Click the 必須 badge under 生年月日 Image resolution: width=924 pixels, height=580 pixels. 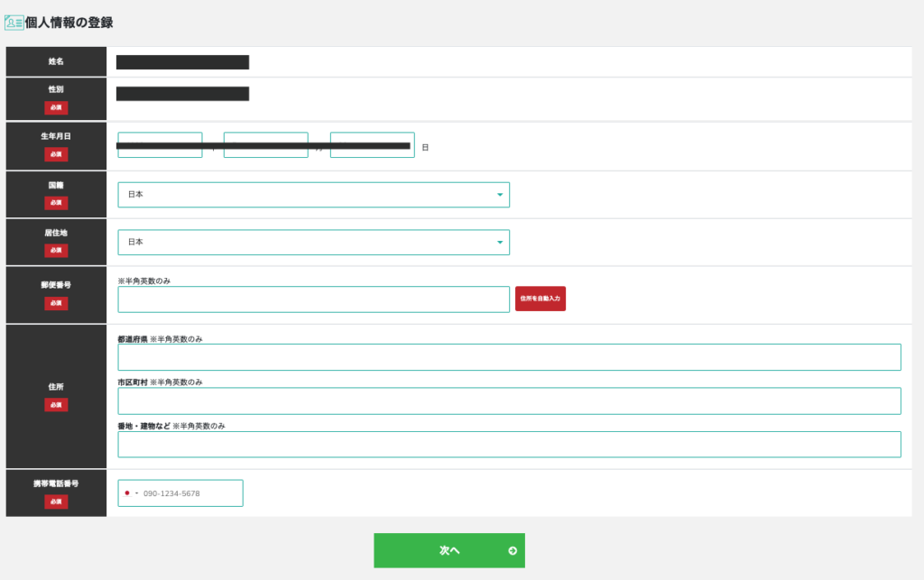click(x=56, y=154)
